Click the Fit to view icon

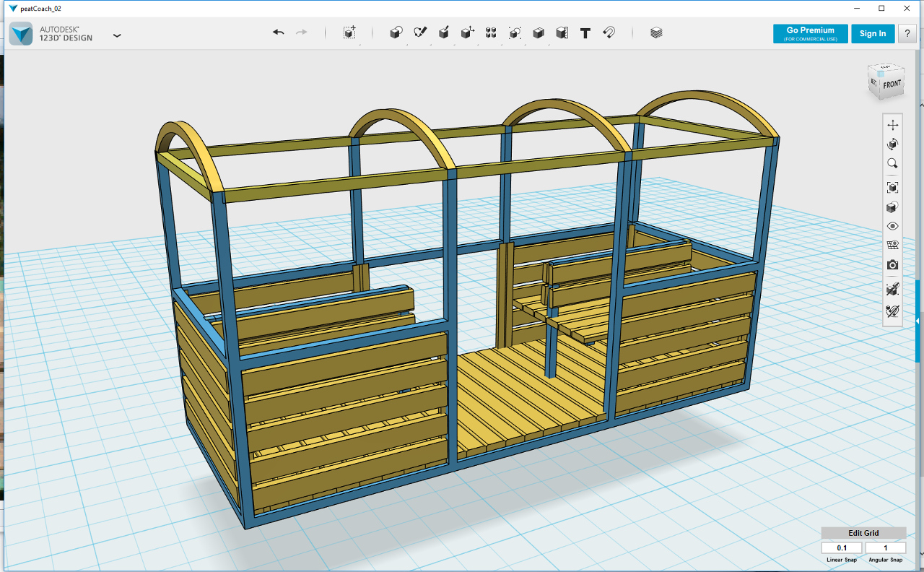[x=893, y=188]
